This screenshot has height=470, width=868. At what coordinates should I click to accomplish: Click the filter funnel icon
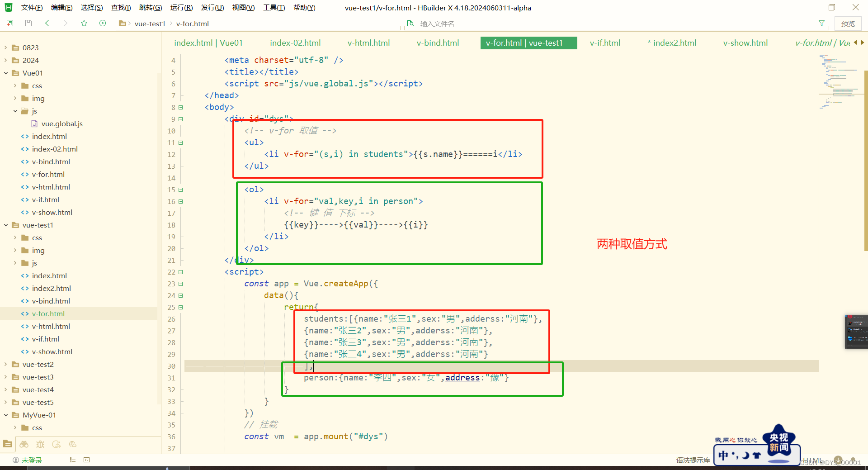821,23
